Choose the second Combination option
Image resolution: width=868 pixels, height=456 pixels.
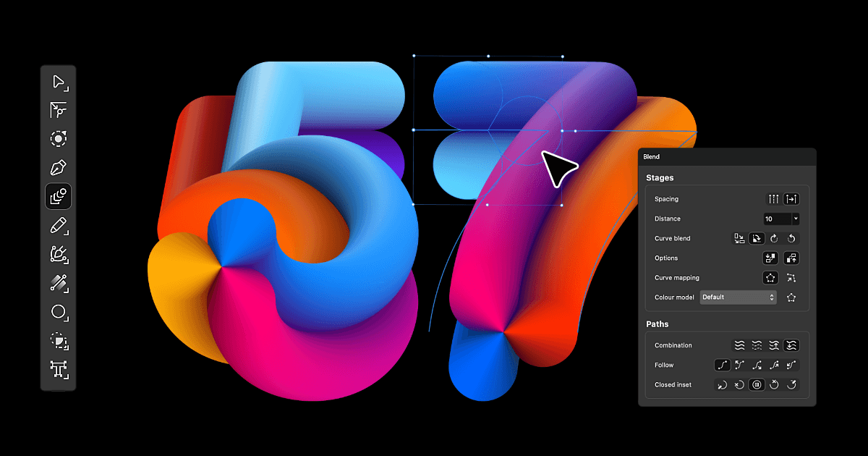point(757,345)
